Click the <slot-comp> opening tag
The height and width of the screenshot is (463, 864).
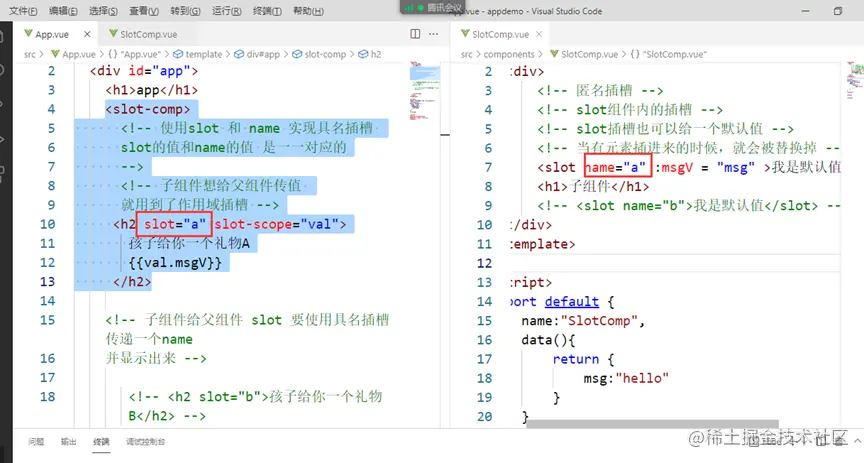(x=148, y=109)
